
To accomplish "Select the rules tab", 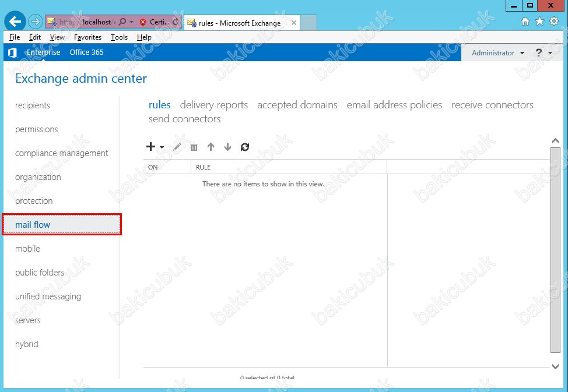I will coord(160,105).
